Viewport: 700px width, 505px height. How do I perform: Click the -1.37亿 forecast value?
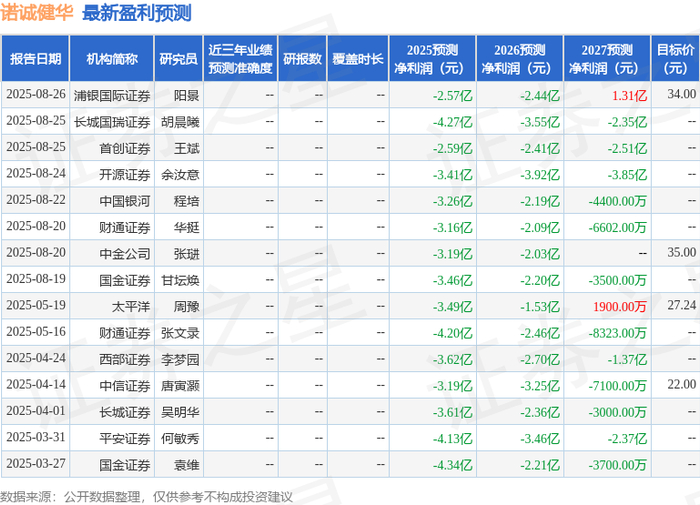627,359
